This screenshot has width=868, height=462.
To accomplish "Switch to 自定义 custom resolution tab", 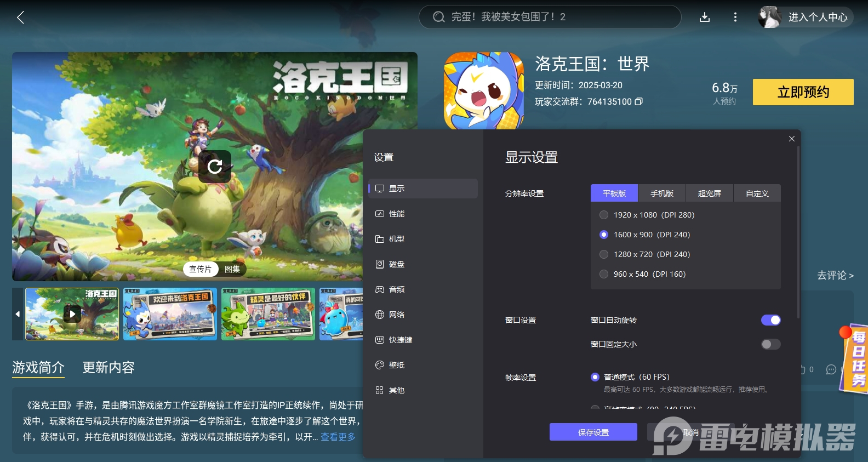I will [x=757, y=193].
